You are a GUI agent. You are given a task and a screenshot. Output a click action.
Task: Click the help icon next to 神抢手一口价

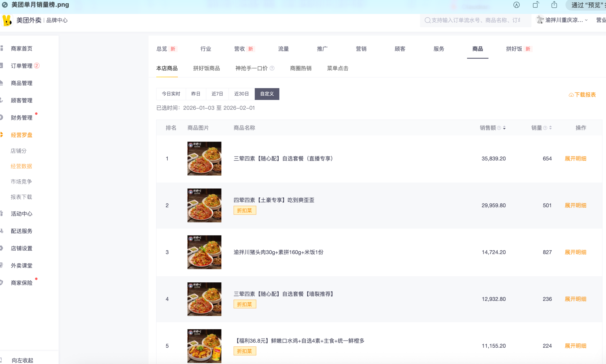tap(272, 68)
